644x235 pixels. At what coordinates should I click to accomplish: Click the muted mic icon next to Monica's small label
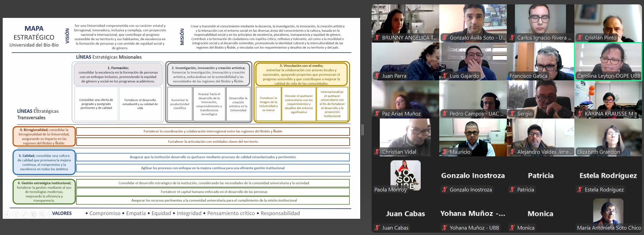point(512,228)
